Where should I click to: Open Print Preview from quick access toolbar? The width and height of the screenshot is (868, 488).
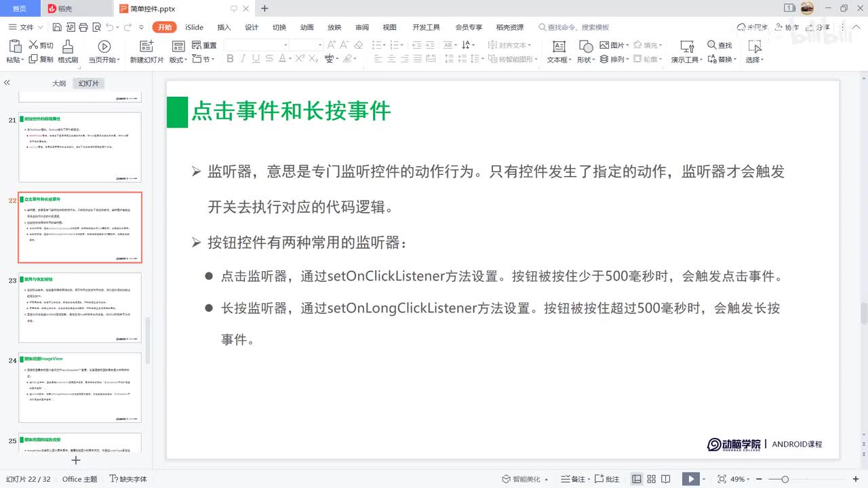pos(96,27)
